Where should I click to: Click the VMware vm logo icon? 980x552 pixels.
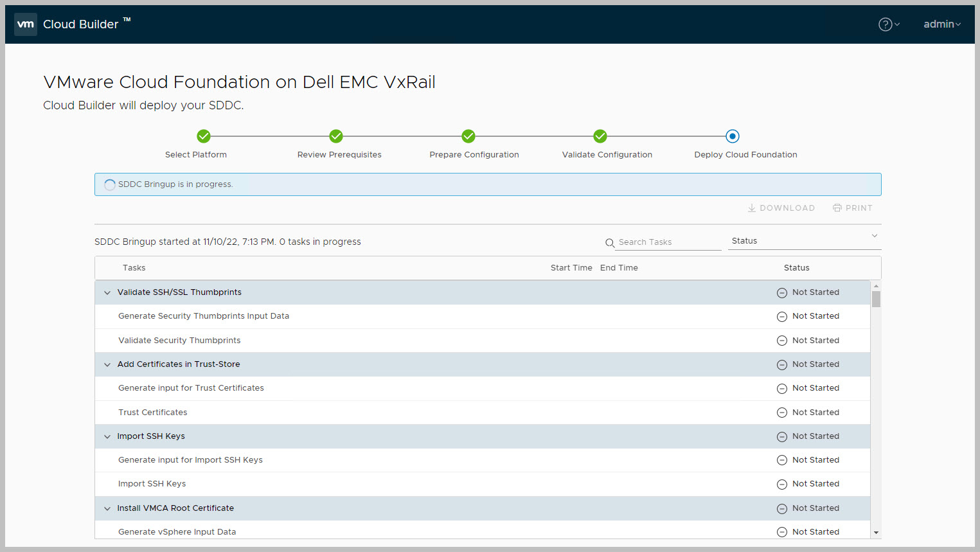click(26, 24)
